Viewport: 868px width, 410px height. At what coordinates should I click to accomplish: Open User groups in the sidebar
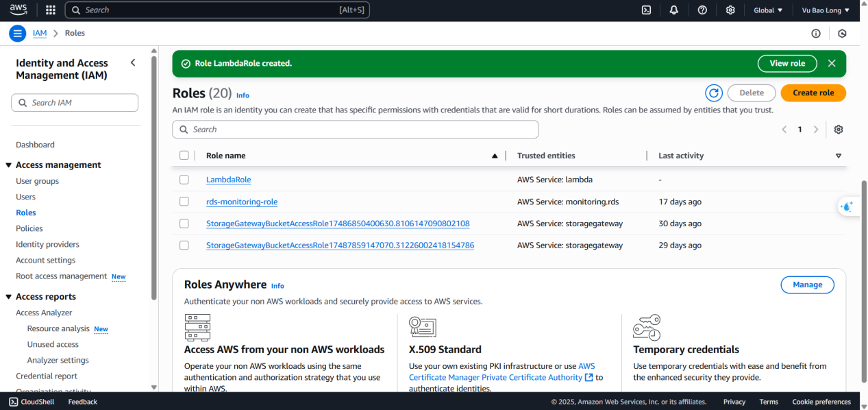pyautogui.click(x=37, y=181)
